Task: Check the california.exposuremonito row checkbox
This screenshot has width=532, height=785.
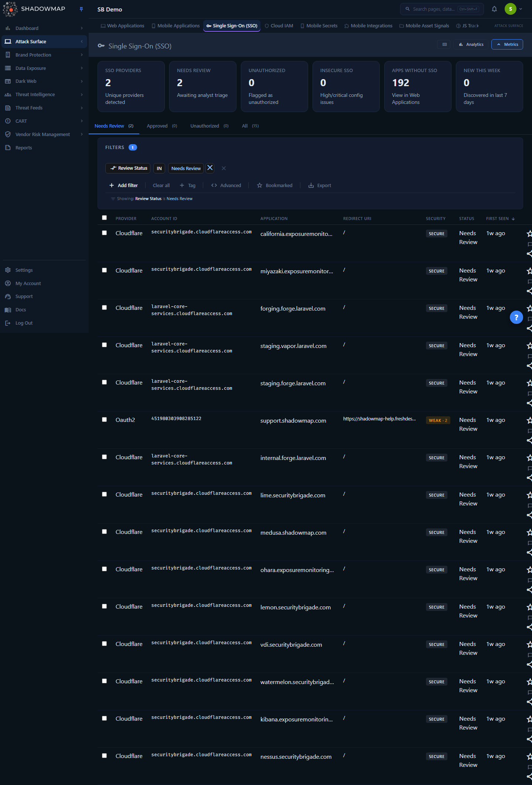Action: tap(104, 233)
